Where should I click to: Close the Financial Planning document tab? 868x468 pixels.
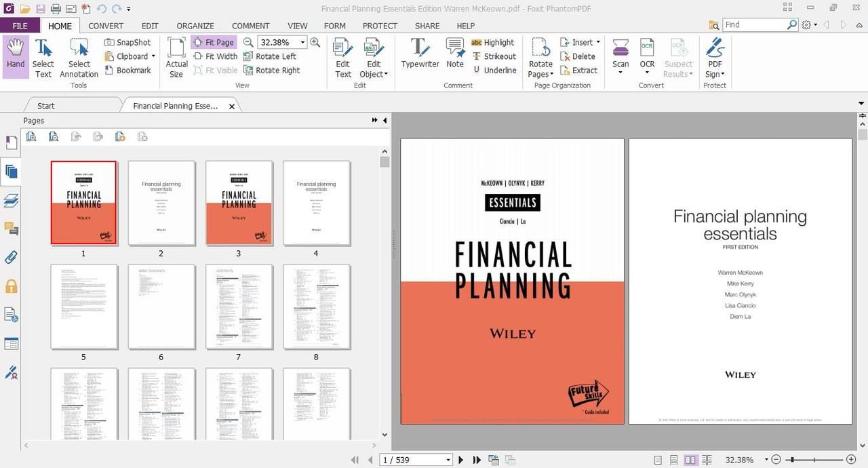(x=232, y=106)
